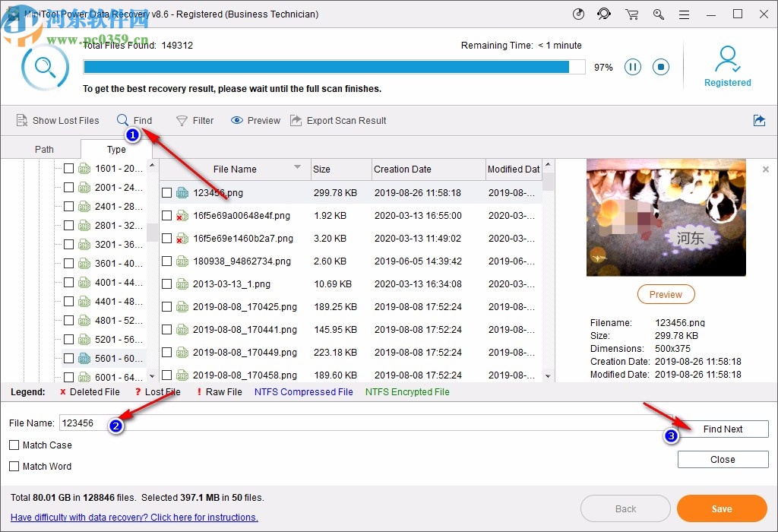Enable the Match Case checkbox
Image resolution: width=778 pixels, height=532 pixels.
coord(14,445)
